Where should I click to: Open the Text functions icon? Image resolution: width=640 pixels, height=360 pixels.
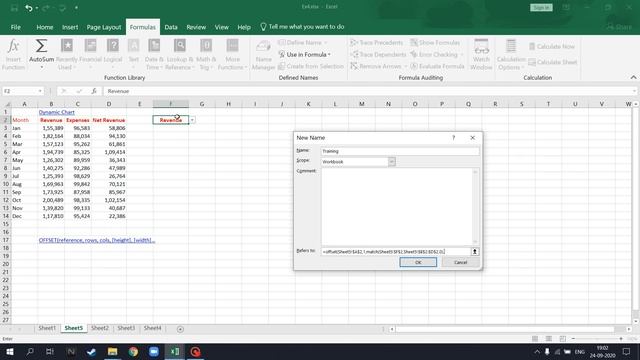click(x=133, y=45)
